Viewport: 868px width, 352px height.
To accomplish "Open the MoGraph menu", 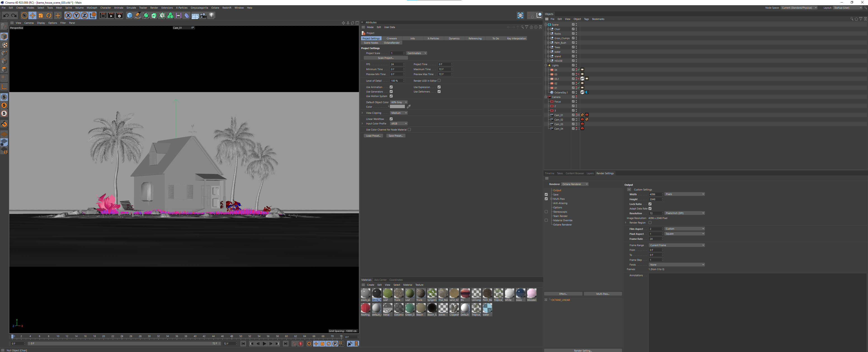I will coord(92,8).
